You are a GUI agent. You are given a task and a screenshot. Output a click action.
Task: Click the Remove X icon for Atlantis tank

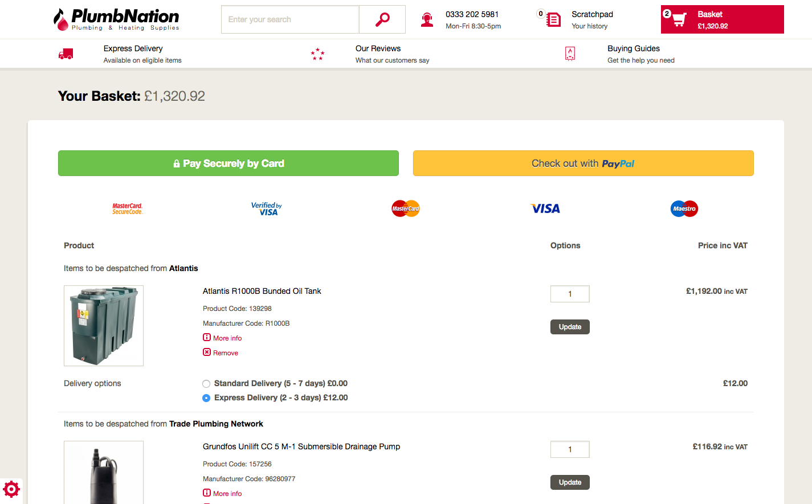tap(207, 352)
